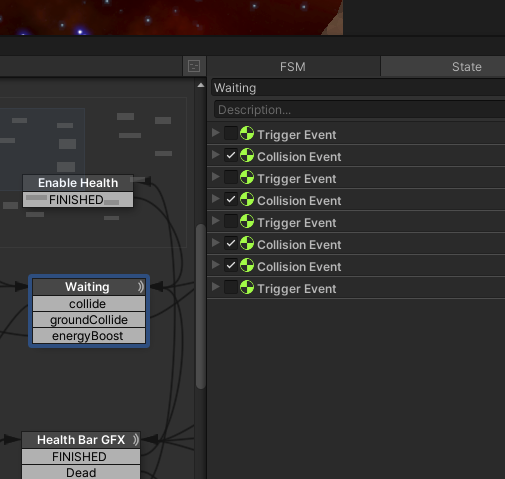Click the first Trigger Event action icon

click(247, 133)
